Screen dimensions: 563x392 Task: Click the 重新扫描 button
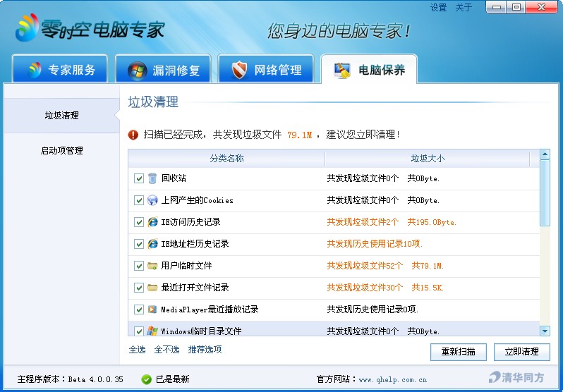coord(459,352)
